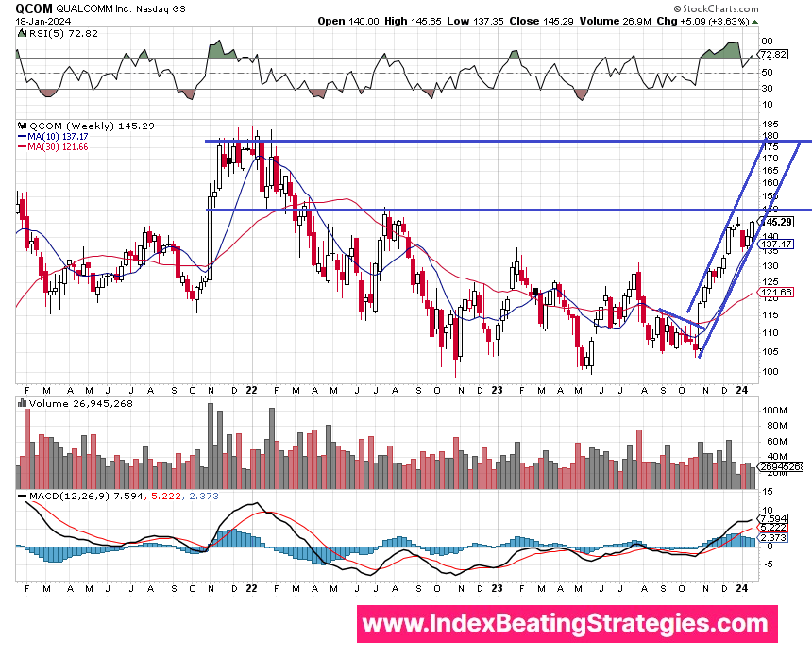Click the MACD(12,26,9) 7.594 legend label

pyautogui.click(x=86, y=496)
